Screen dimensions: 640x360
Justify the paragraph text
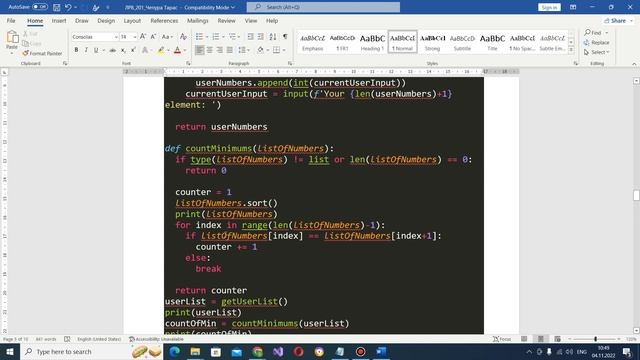coord(230,50)
